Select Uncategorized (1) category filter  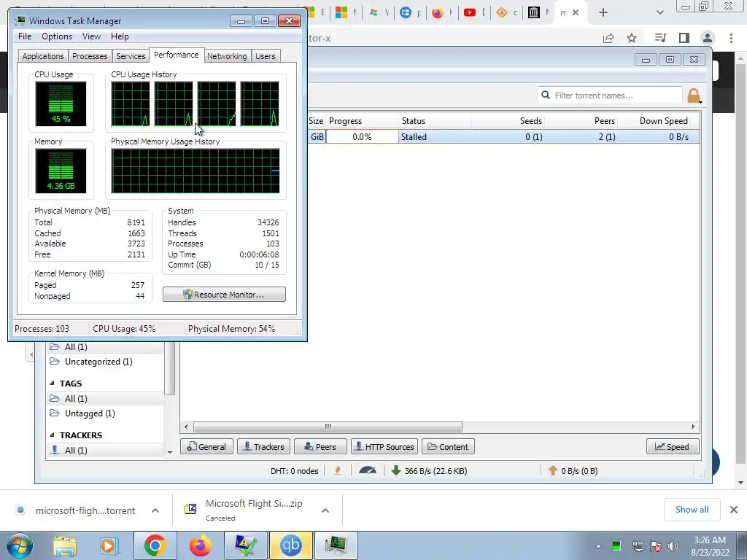coord(98,362)
